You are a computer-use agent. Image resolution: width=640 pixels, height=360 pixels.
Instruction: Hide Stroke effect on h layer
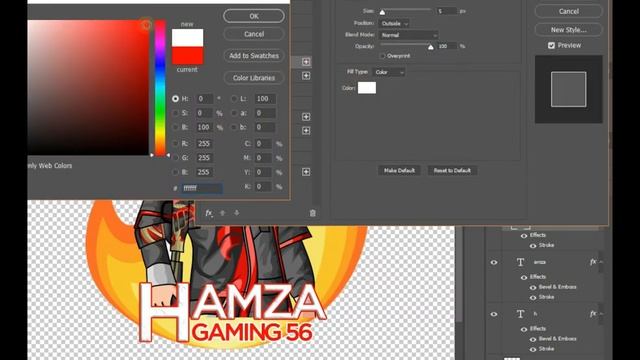(x=533, y=349)
